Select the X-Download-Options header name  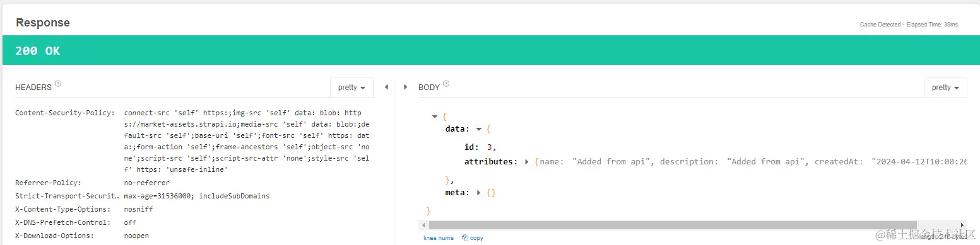tap(54, 236)
